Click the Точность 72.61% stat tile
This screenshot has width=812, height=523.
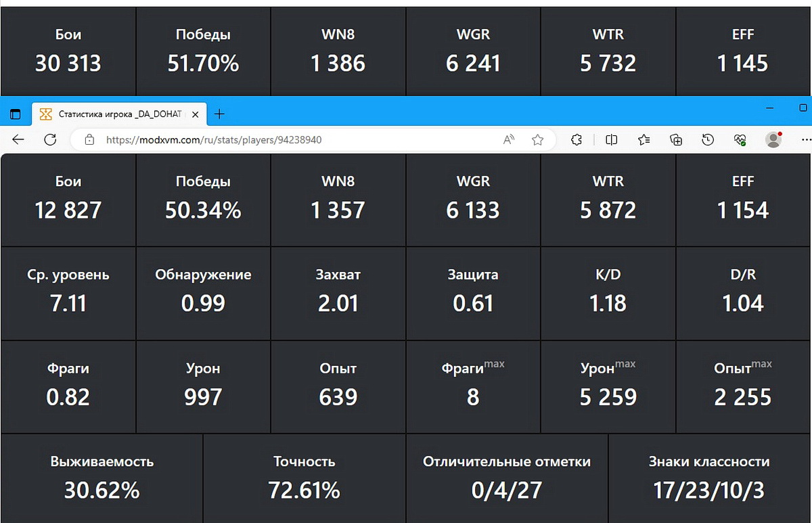304,478
